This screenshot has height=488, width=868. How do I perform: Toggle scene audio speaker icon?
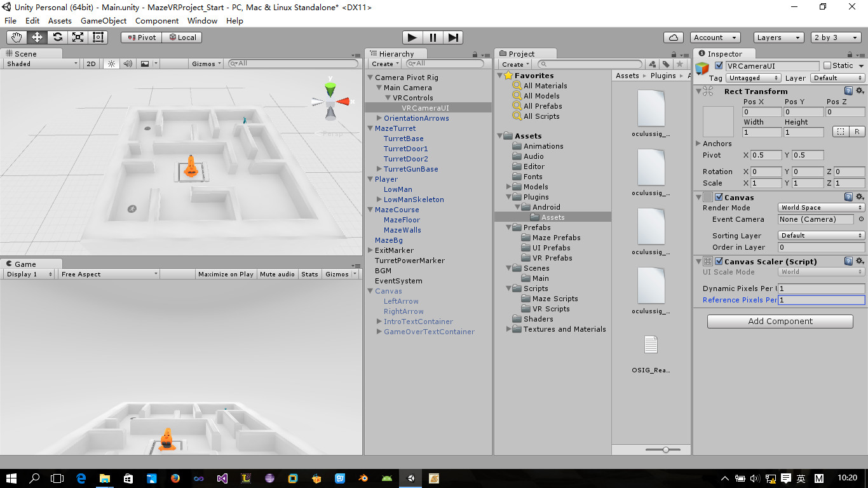128,64
